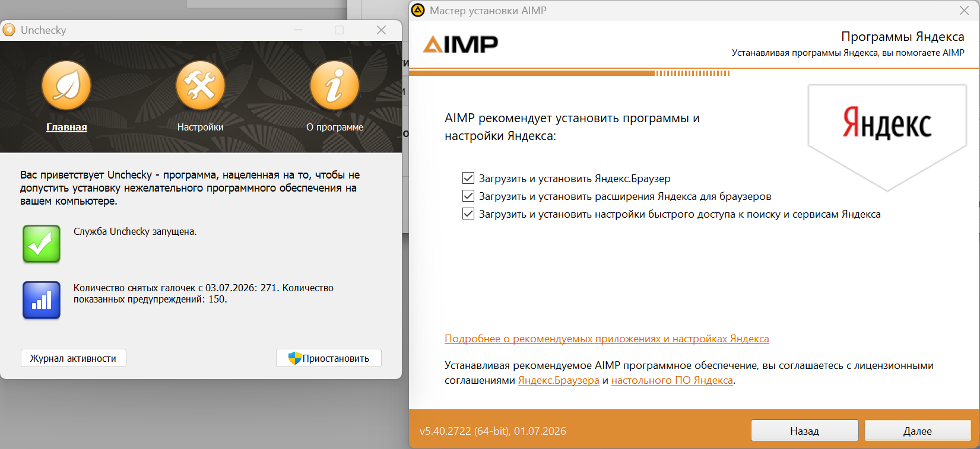Click Назад in AIMP installer

(805, 431)
